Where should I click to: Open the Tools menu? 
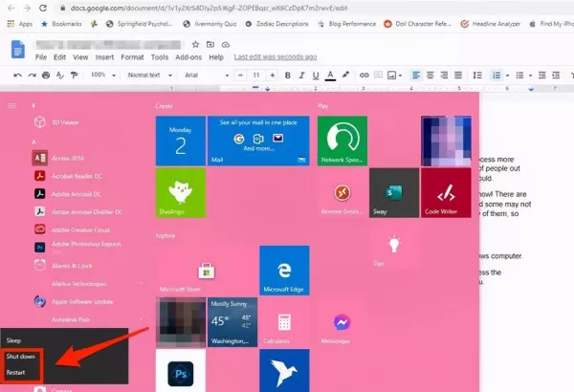160,57
